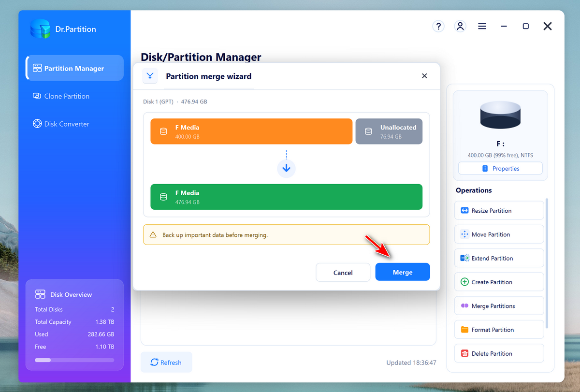Open Properties of drive F
580x392 pixels.
(500, 168)
